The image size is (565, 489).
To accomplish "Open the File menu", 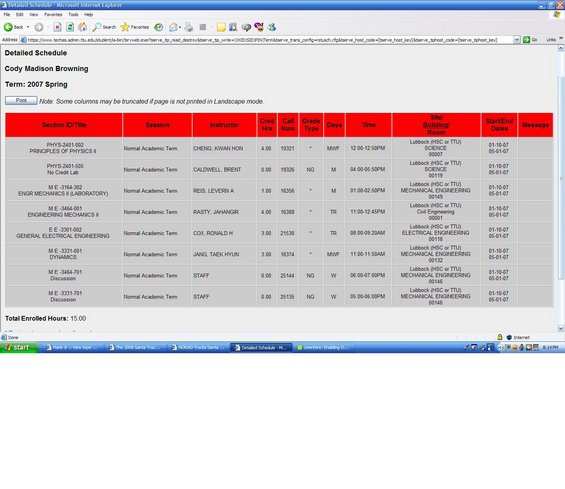I will point(7,14).
